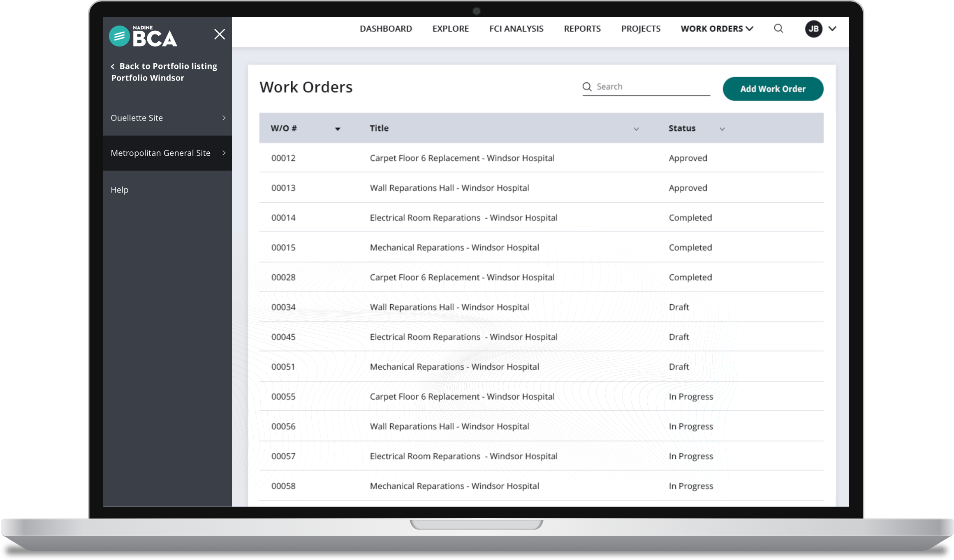Open the JB user avatar
This screenshot has width=954, height=560.
coord(813,29)
